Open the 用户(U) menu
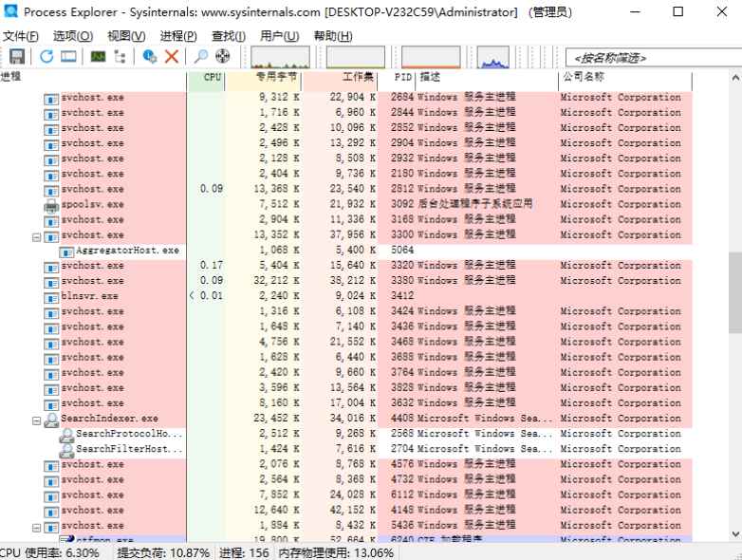The width and height of the screenshot is (742, 560). tap(280, 36)
